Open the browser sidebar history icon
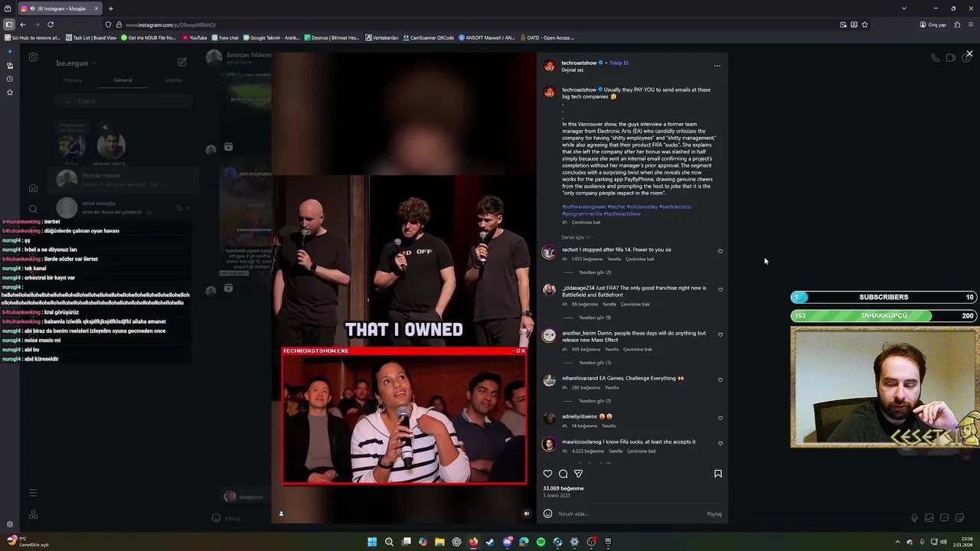This screenshot has height=551, width=980. [9, 79]
